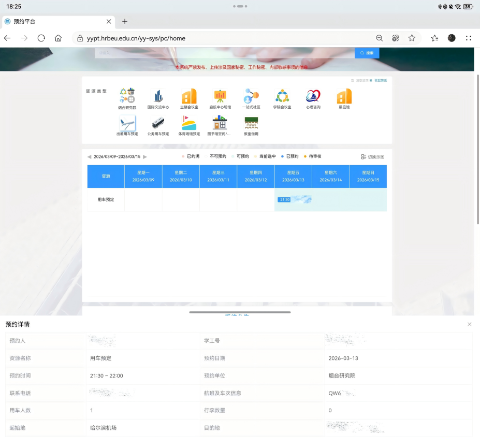Open the 烟台研究院 resource category
The image size is (480, 448).
(x=127, y=97)
